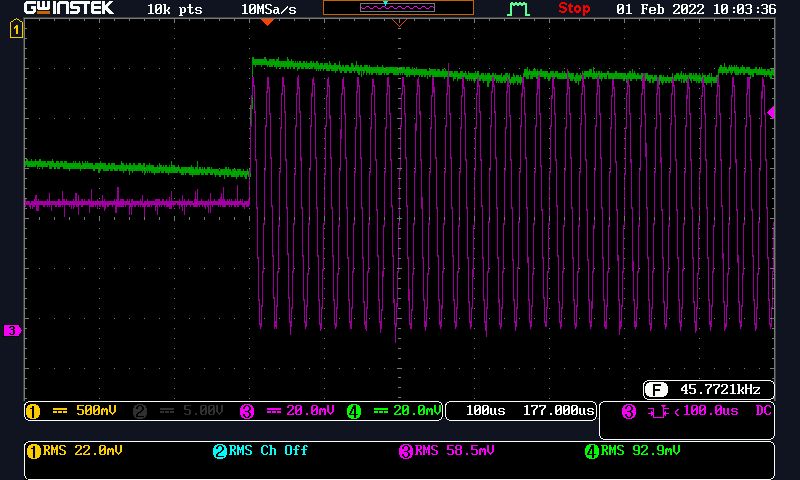Select channel 3 20.0mV scale indicator
The height and width of the screenshot is (480, 800).
coord(287,411)
